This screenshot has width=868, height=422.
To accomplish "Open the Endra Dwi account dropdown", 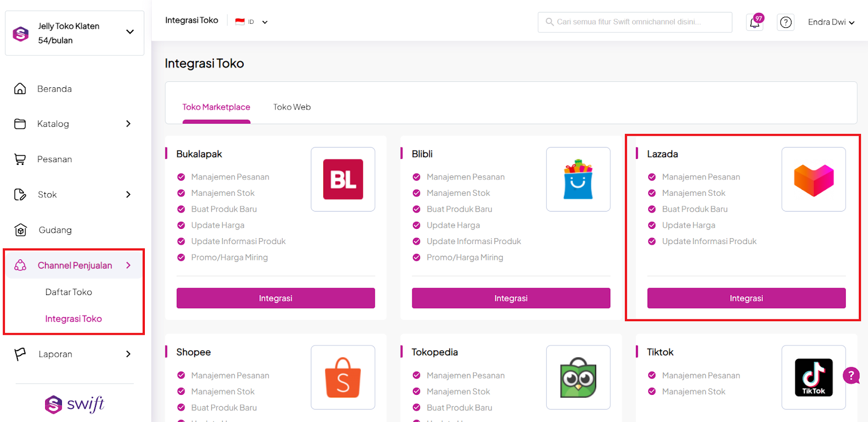I will coord(831,22).
